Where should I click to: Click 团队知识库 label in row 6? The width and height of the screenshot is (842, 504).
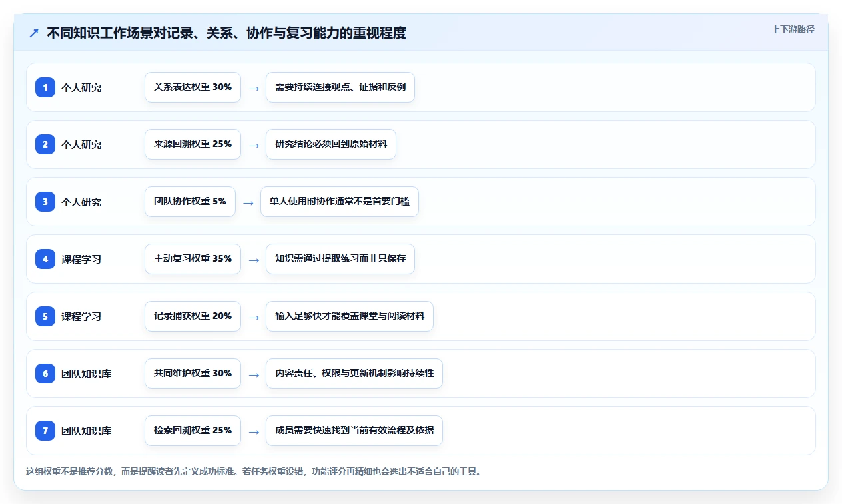pos(87,374)
